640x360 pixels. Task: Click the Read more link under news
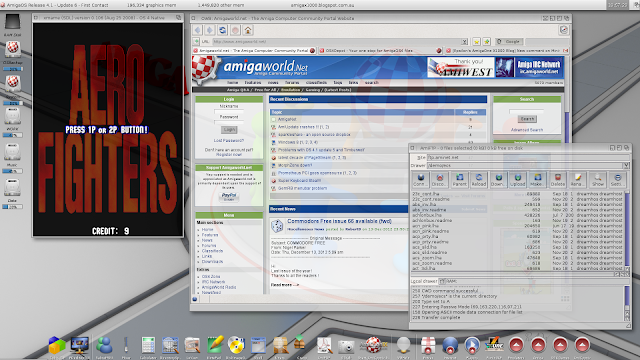pyautogui.click(x=284, y=285)
